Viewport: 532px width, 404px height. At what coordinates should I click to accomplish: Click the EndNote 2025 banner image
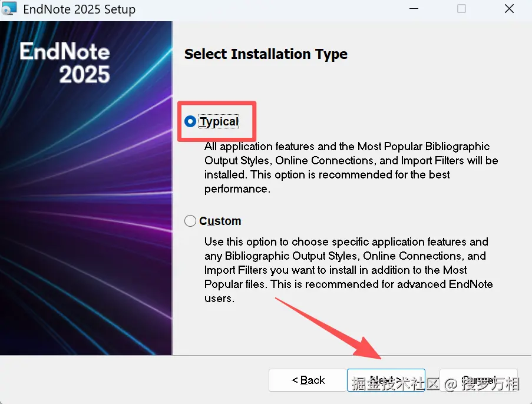[86, 188]
